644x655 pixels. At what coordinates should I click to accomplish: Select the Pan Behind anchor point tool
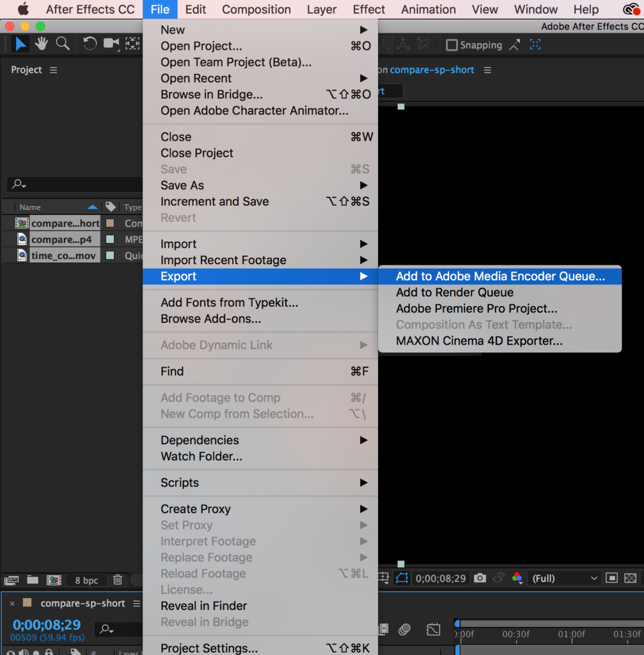133,43
